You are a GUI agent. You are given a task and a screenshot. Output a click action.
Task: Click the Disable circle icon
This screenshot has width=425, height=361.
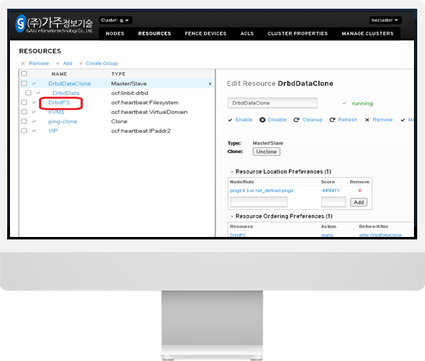click(262, 120)
